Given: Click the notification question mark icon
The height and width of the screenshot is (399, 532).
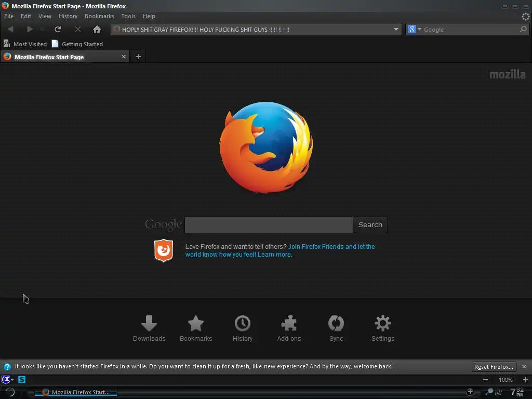Looking at the screenshot, I should 7,367.
